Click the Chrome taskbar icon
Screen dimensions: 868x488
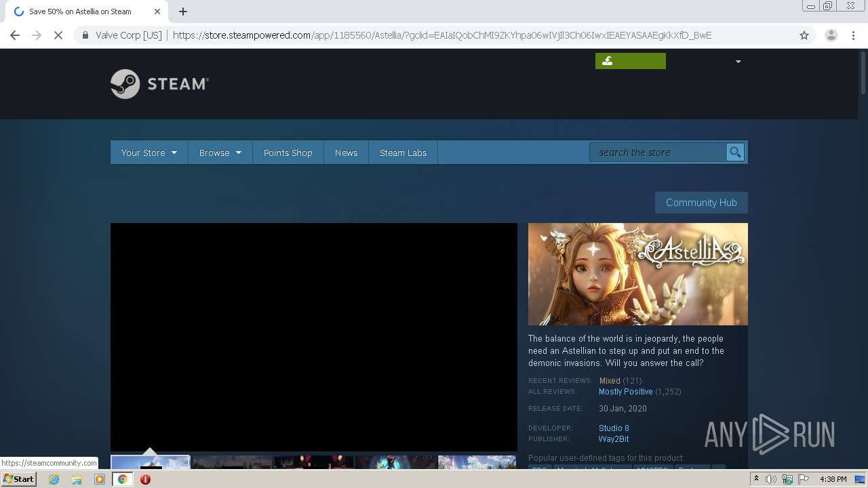tap(123, 479)
